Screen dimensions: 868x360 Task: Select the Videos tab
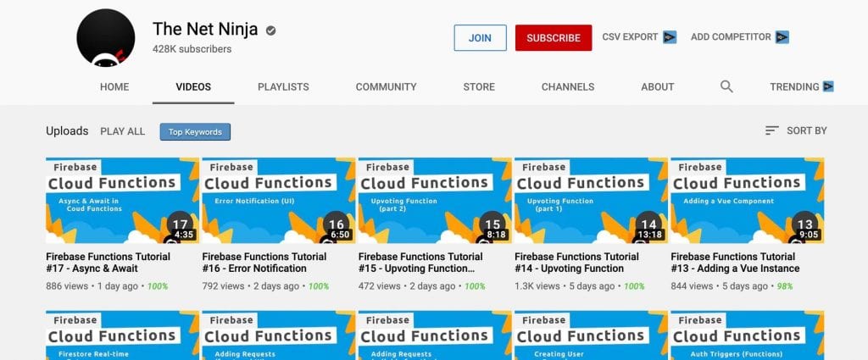[x=193, y=86]
